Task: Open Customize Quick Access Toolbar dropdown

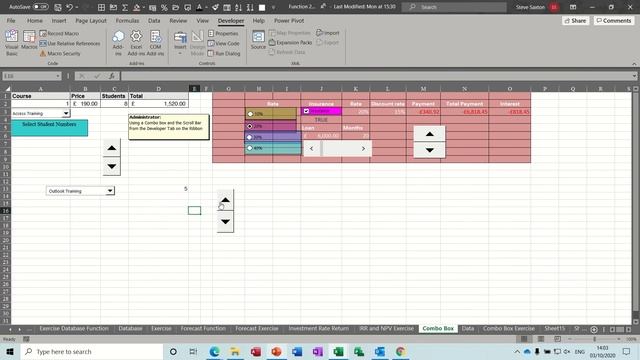Action: [273, 7]
